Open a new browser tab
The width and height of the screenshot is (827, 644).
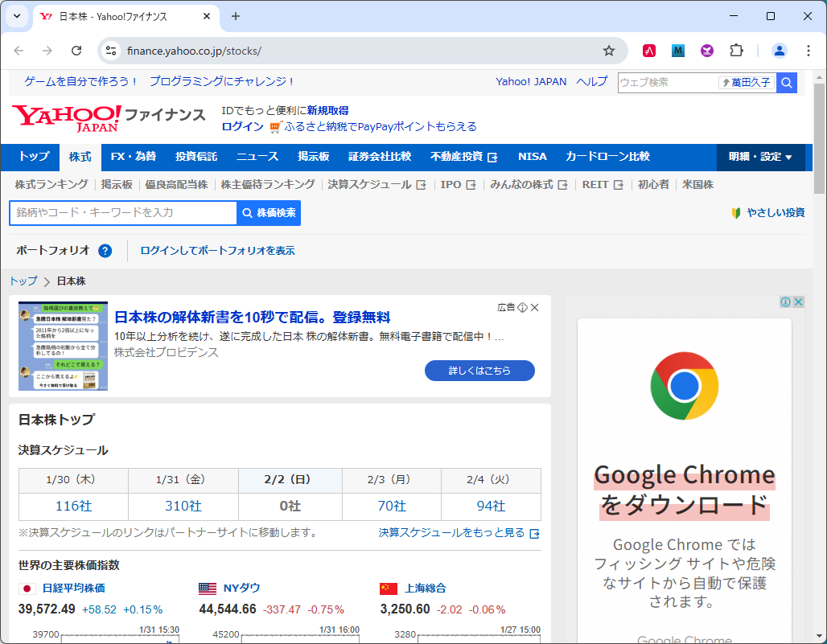tap(235, 16)
